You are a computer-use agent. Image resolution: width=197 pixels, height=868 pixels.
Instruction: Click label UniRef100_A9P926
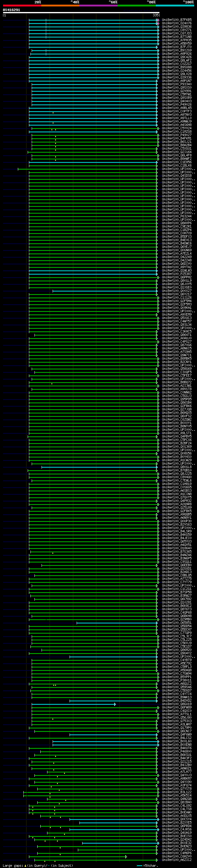(x=177, y=54)
